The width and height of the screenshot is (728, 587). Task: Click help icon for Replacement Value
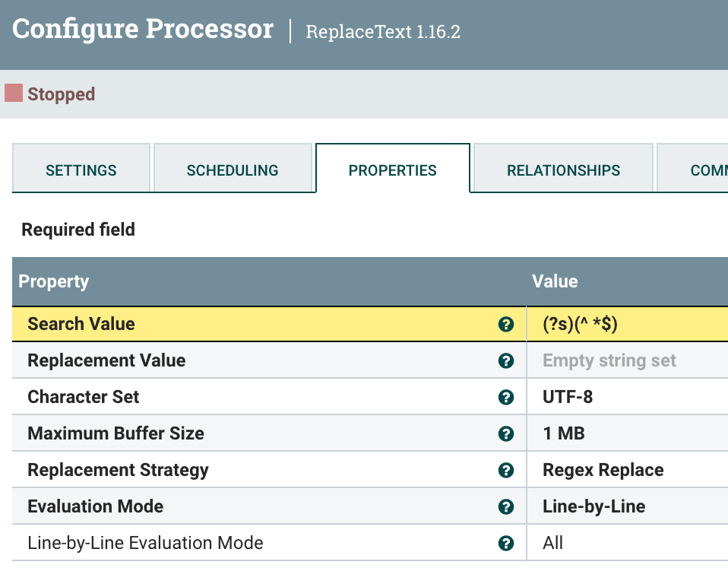tap(505, 361)
